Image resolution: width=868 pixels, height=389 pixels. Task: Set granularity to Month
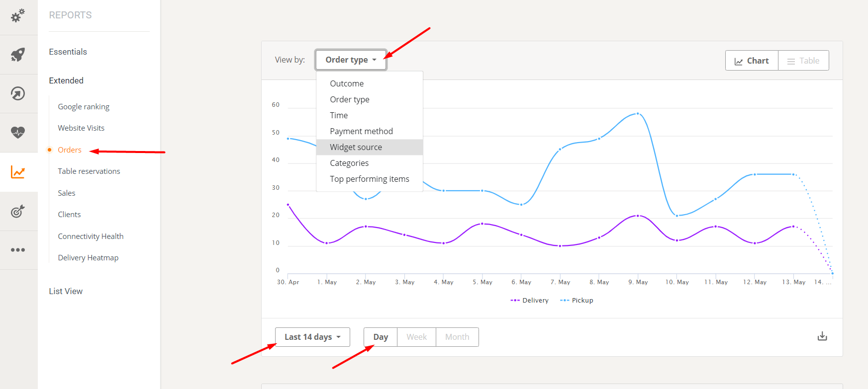[457, 337]
